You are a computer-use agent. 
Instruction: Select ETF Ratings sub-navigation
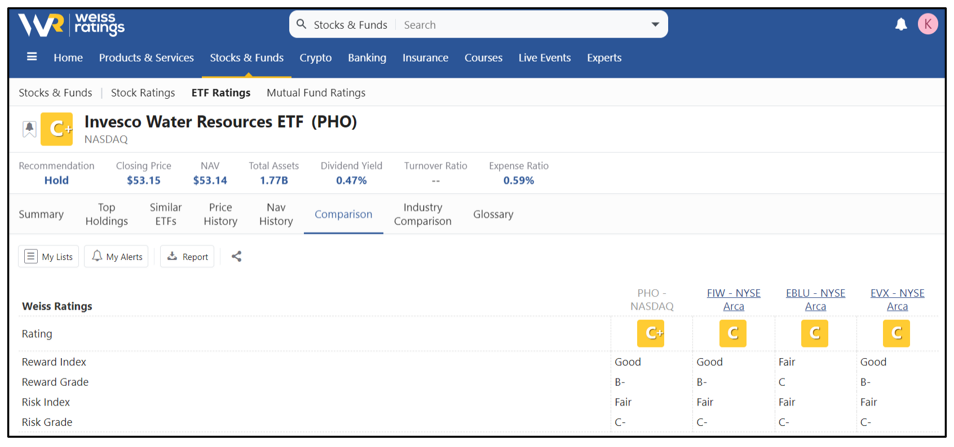tap(221, 93)
